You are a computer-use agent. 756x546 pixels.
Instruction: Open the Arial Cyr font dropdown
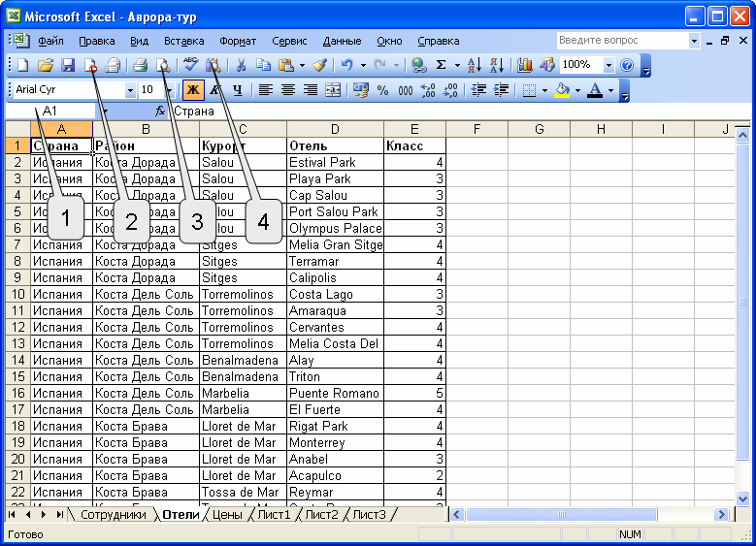pyautogui.click(x=130, y=90)
